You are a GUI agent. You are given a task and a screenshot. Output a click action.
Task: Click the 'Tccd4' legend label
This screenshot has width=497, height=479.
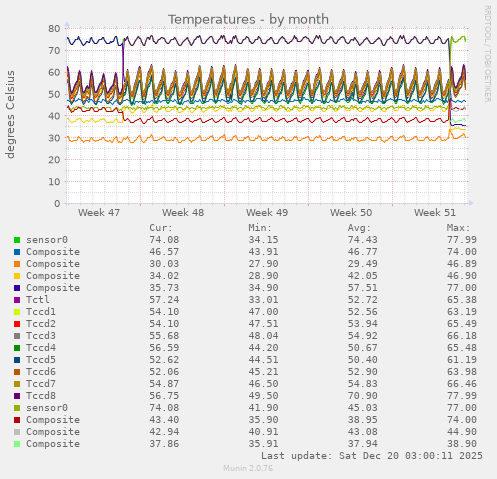click(x=41, y=348)
